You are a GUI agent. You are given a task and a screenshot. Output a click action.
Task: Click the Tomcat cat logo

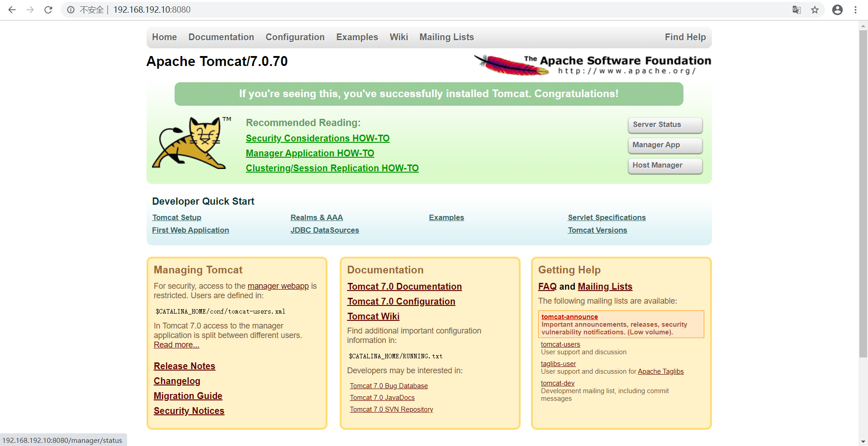[x=192, y=143]
